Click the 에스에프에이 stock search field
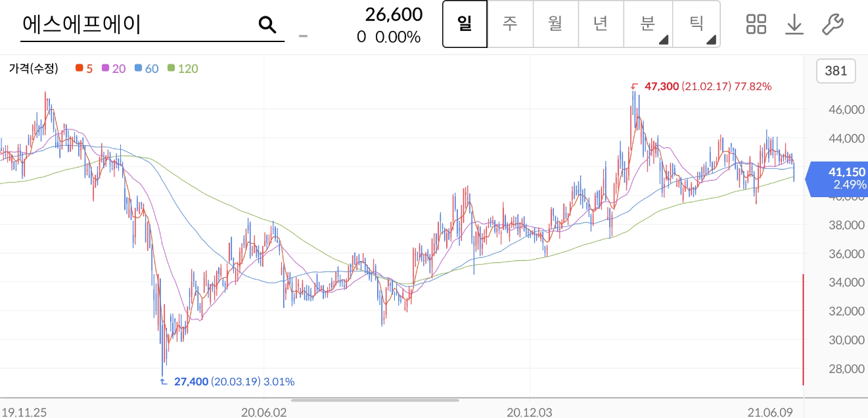The width and height of the screenshot is (868, 418). point(152,25)
